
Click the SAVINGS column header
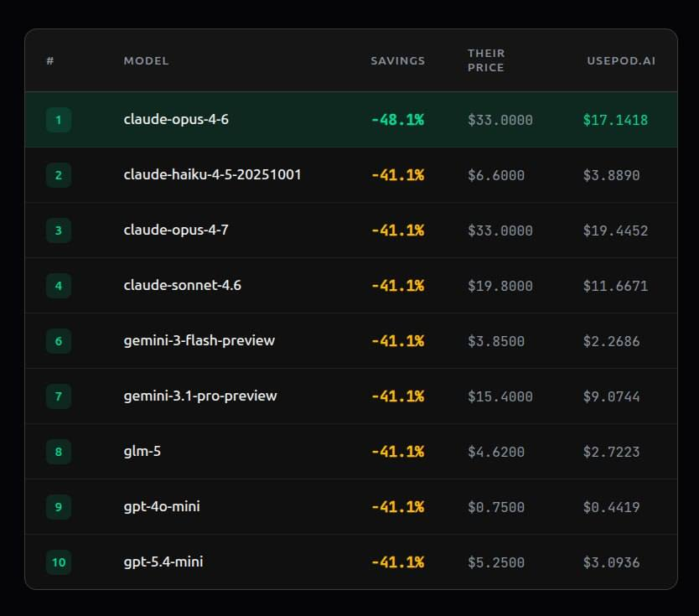tap(397, 60)
